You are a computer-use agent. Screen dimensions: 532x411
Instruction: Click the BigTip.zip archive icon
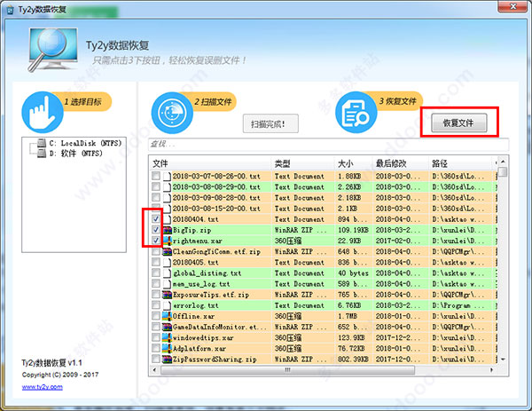point(168,230)
